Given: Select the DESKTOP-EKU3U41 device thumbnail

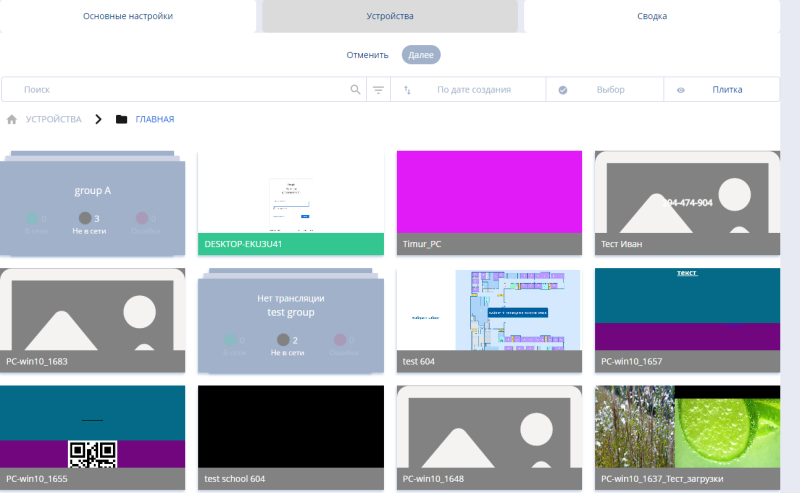Looking at the screenshot, I should pos(290,192).
